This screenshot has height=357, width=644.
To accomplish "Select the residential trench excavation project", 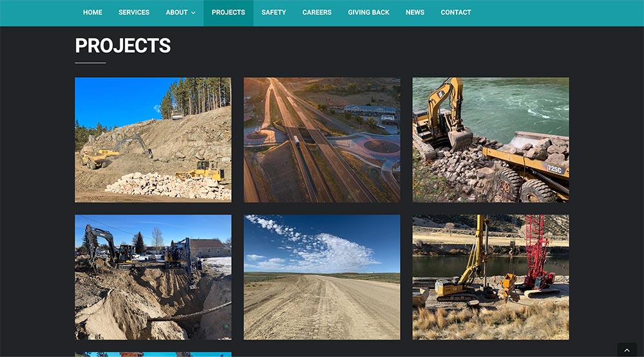I will (x=153, y=277).
